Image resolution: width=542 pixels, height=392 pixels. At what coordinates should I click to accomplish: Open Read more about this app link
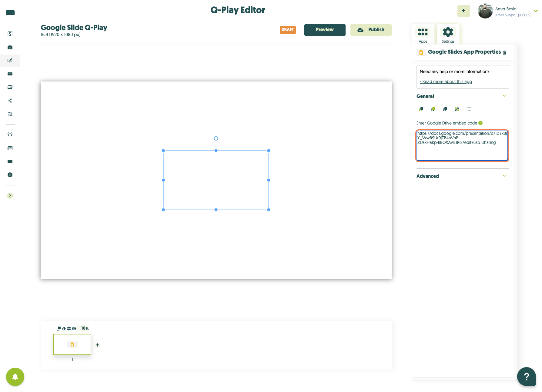[x=446, y=81]
